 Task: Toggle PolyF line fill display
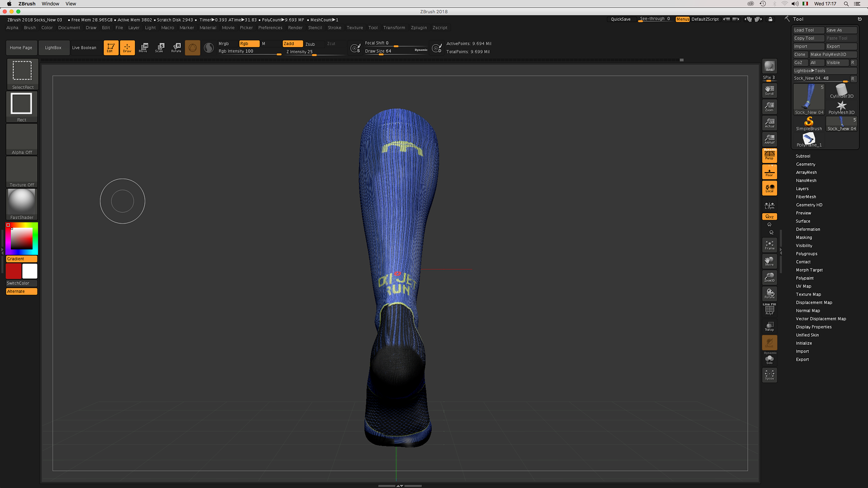[x=769, y=310]
